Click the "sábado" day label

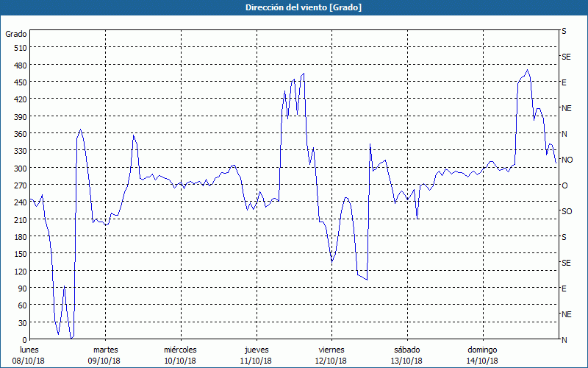407,350
